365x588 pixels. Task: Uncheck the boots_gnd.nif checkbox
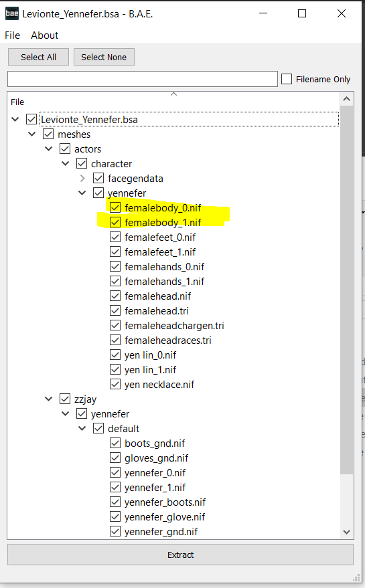(x=115, y=443)
